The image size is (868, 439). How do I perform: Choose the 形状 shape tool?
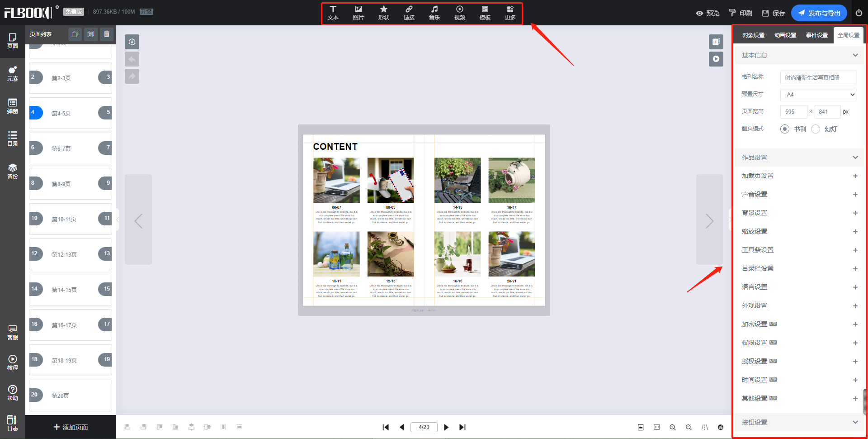[x=384, y=13]
